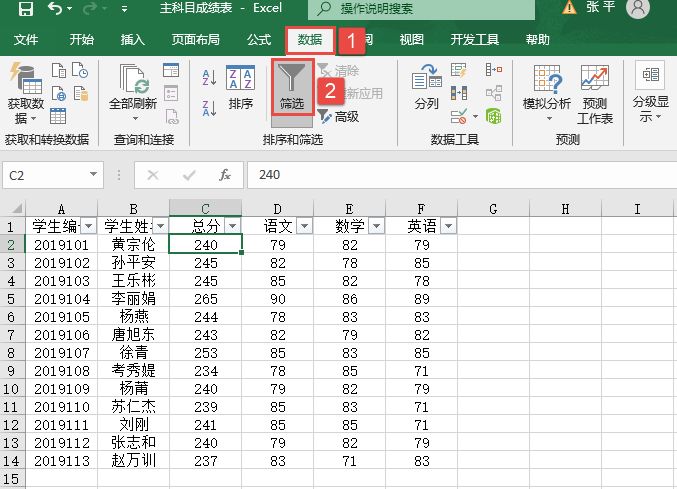Click the Properties icon under 查询和连接

click(x=171, y=93)
